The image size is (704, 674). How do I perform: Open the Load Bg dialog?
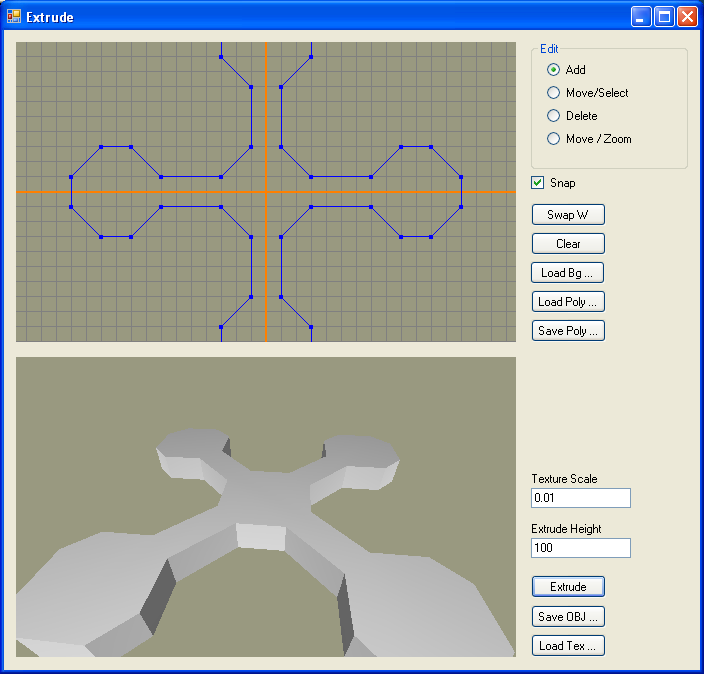(568, 273)
